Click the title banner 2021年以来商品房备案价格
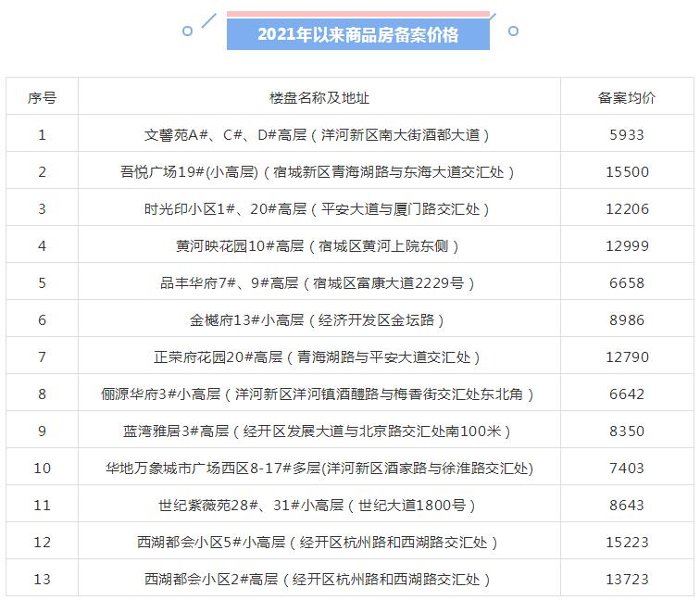 358,34
